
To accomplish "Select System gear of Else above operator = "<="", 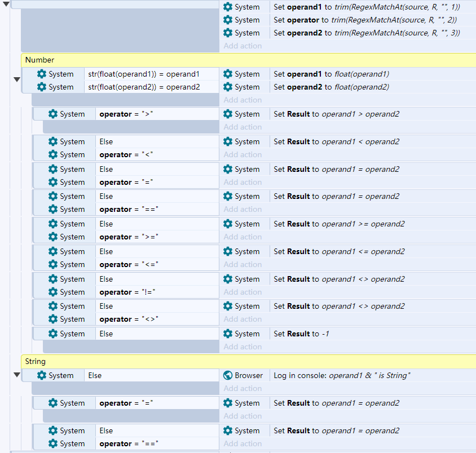I will click(53, 251).
